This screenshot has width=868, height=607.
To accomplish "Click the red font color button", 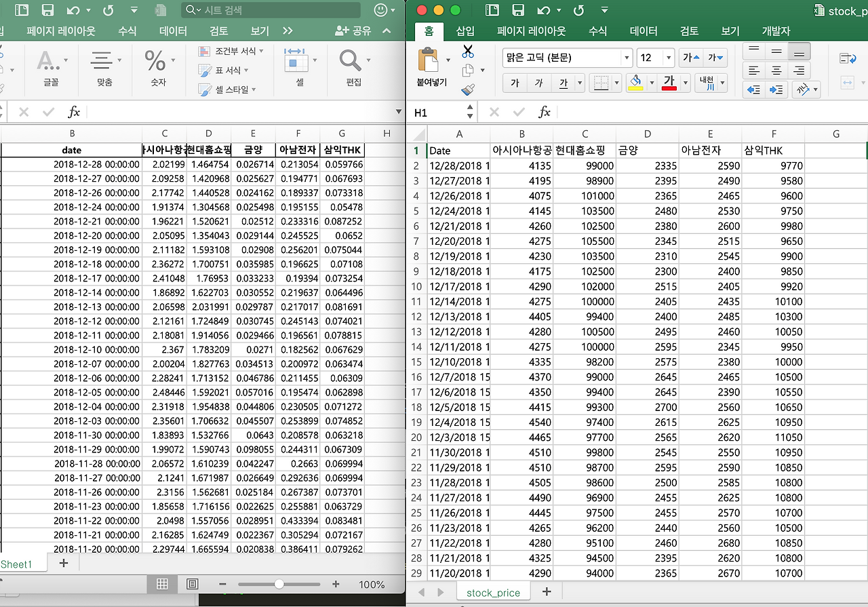I will coord(670,83).
